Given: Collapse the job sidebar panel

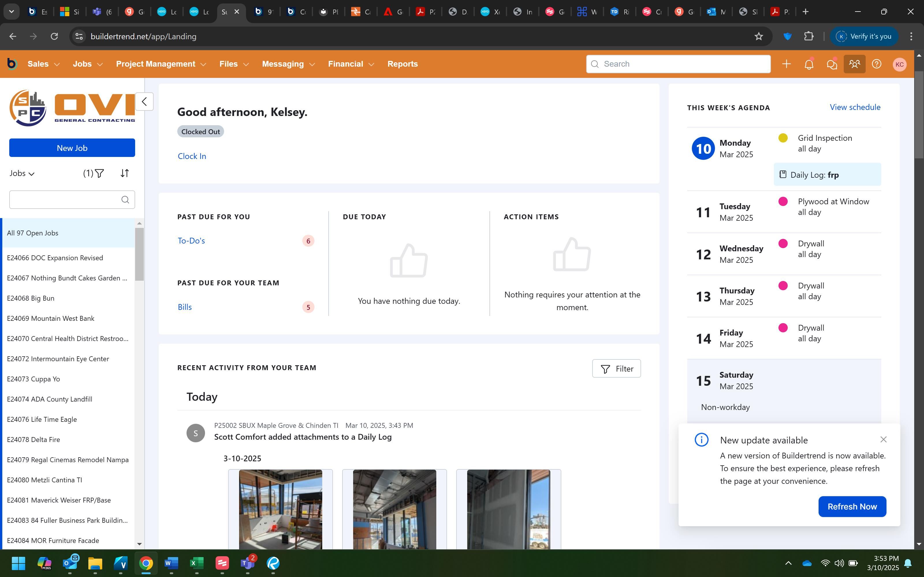Looking at the screenshot, I should point(144,102).
